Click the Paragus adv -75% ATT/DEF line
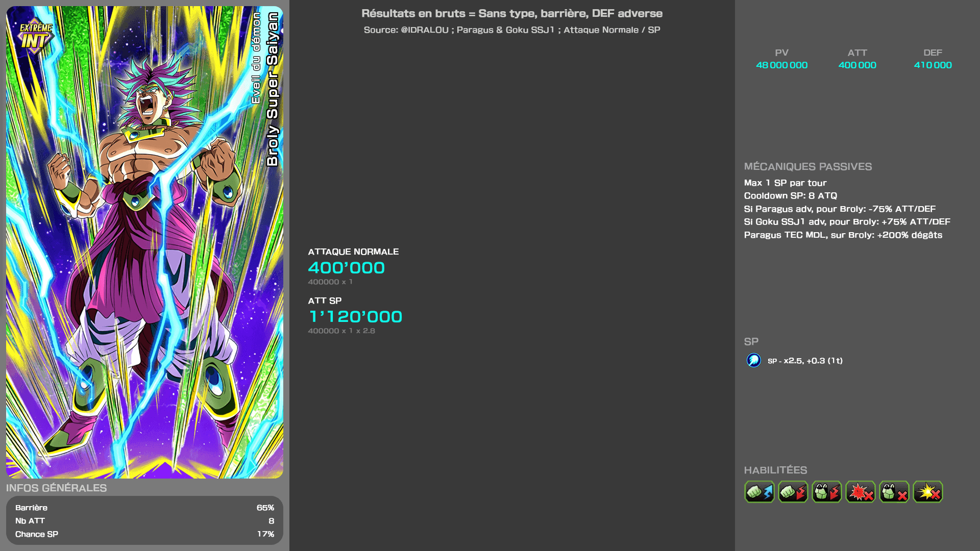Image resolution: width=980 pixels, height=551 pixels. click(840, 209)
